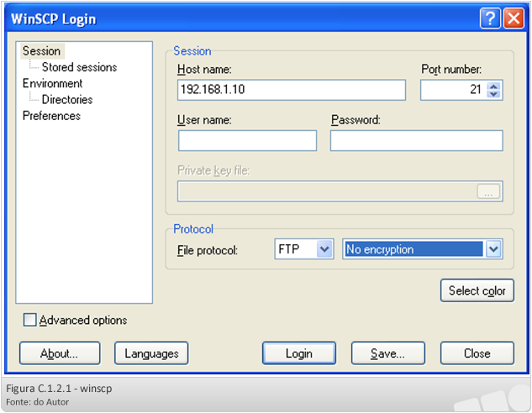
Task: Click the User name input field
Action: pyautogui.click(x=247, y=140)
